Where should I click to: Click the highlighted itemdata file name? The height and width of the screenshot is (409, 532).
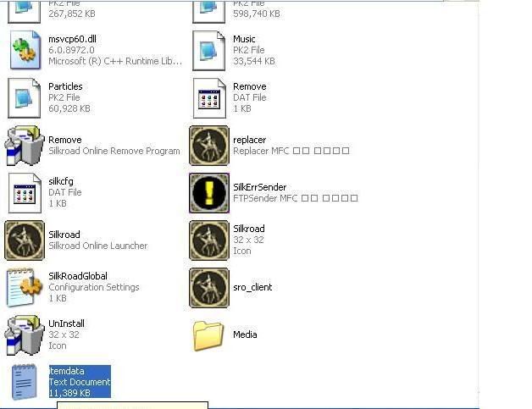point(66,371)
